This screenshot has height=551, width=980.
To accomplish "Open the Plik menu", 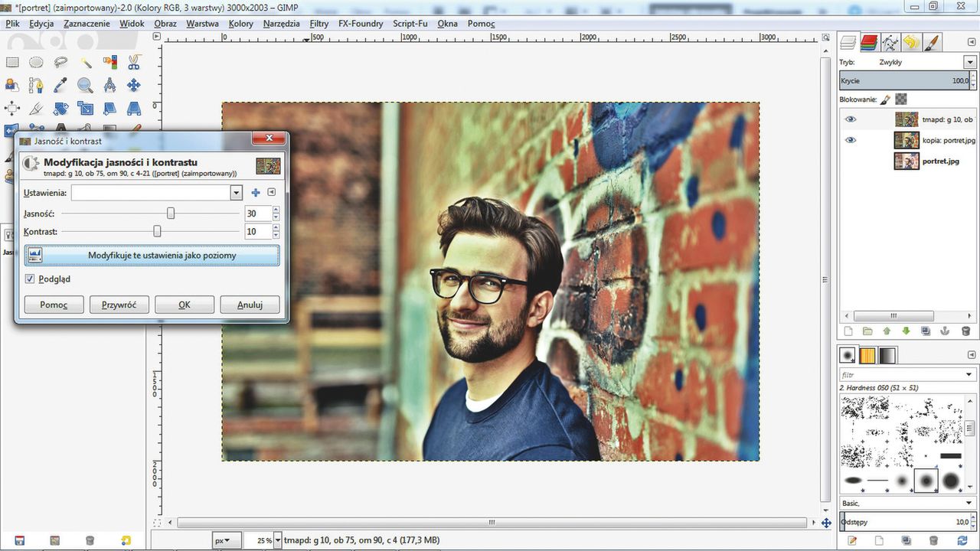I will 12,24.
